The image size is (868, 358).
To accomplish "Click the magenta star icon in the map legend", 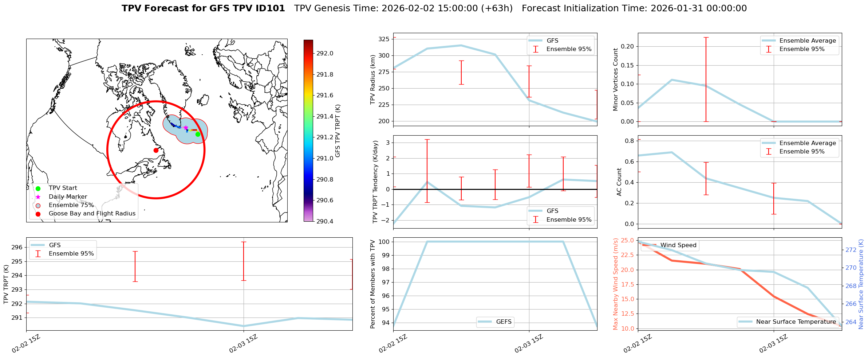I will 38,197.
